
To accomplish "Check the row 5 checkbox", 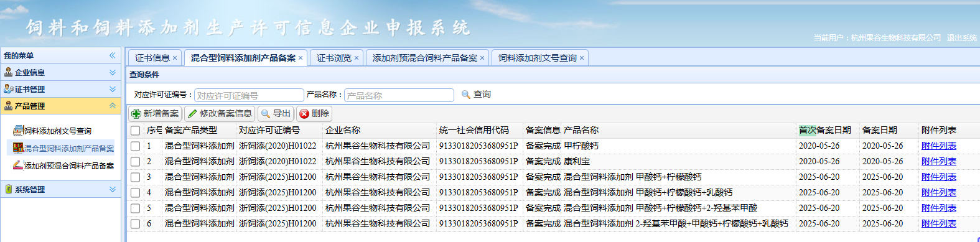I will (135, 208).
